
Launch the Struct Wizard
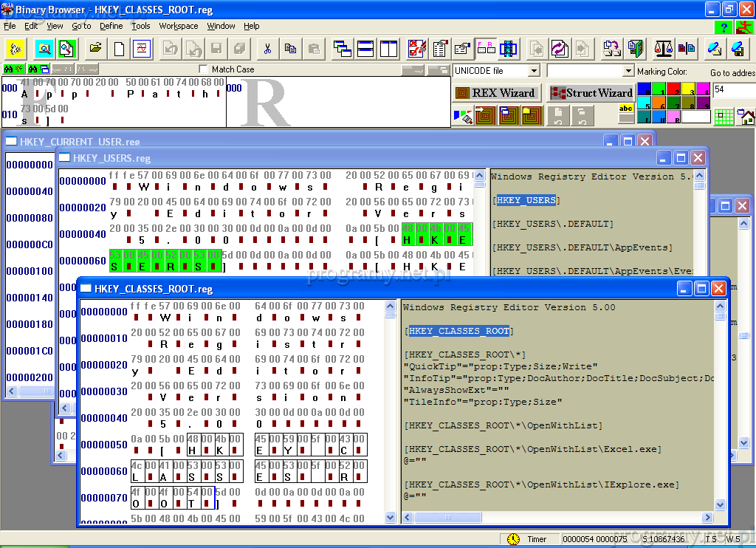591,93
